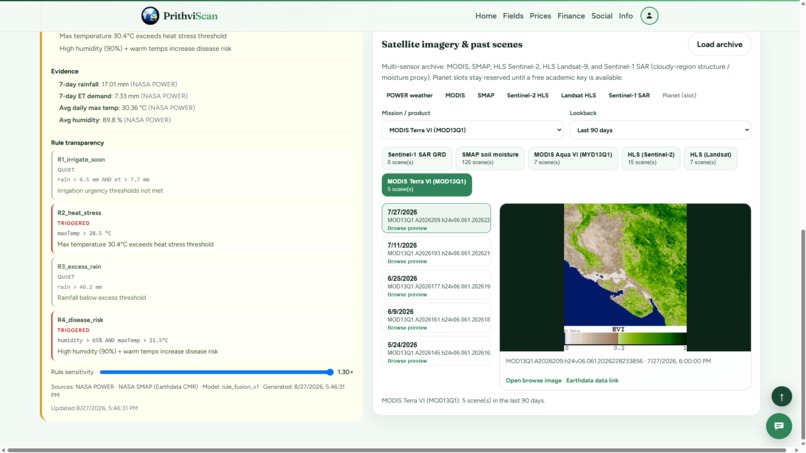Select the 6/9/2026 scene entry
806x453 pixels.
(436, 319)
